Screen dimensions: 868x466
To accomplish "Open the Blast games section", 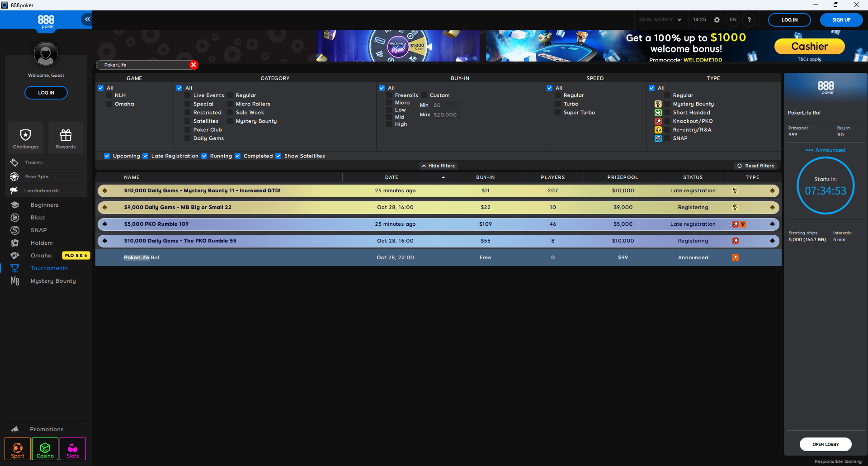I will [38, 217].
